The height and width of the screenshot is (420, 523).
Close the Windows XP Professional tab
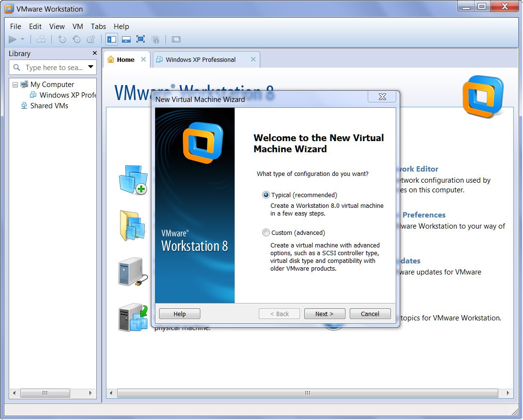[x=253, y=59]
